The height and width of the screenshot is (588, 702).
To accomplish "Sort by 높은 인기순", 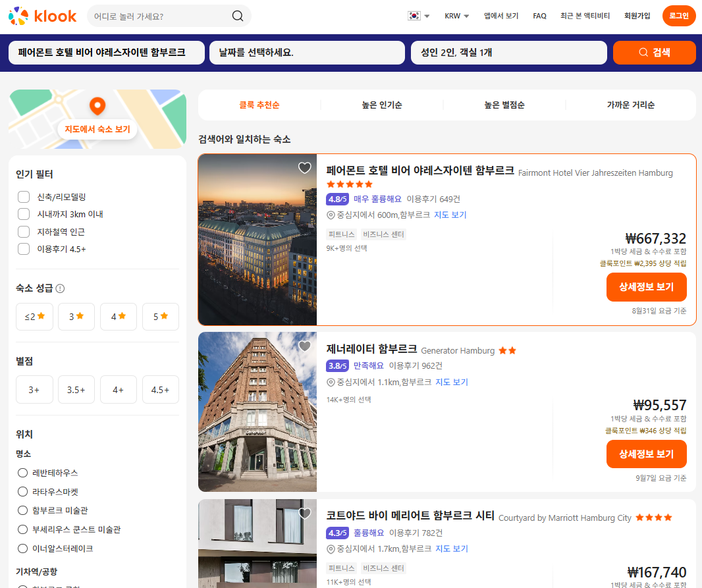I will [x=382, y=105].
